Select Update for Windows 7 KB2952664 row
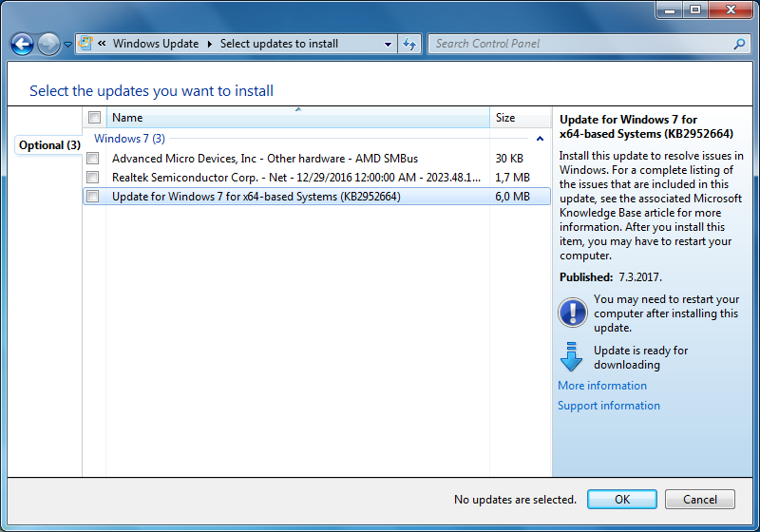This screenshot has height=532, width=760. pos(316,197)
